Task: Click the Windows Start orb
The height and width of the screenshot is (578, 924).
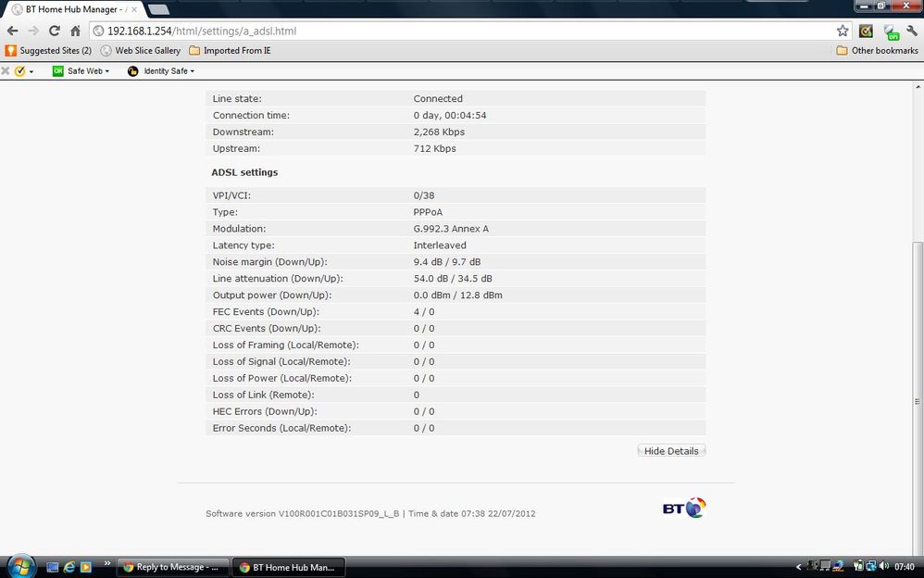Action: (x=21, y=566)
